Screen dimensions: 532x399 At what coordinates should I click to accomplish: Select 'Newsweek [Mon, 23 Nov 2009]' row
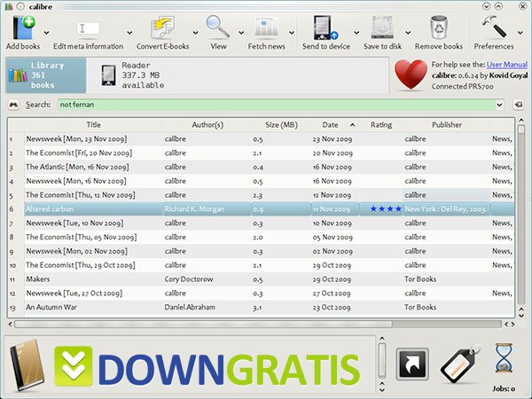(270, 139)
